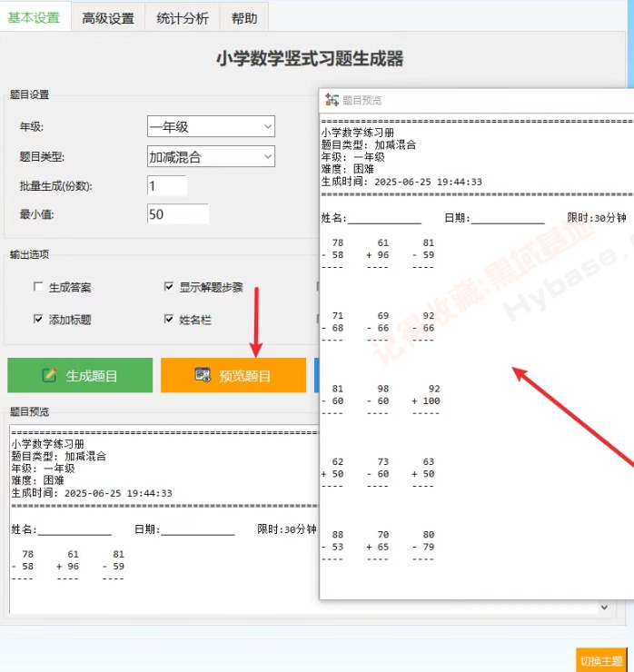Toggle the 显示解题步骤 checkbox
The height and width of the screenshot is (672, 634).
click(169, 286)
